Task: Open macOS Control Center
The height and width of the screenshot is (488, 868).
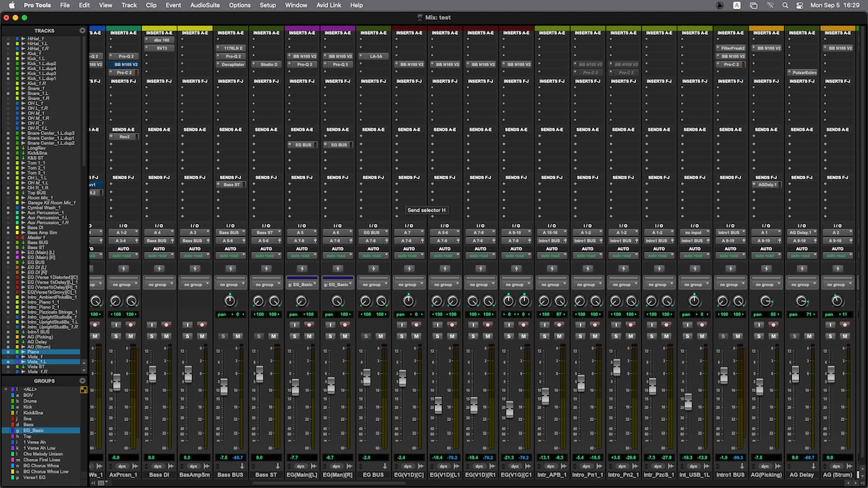Action: 800,5
